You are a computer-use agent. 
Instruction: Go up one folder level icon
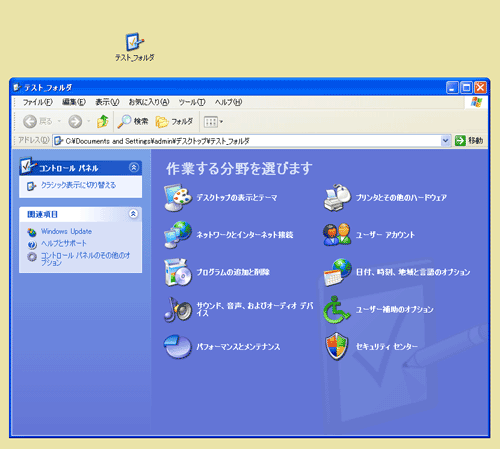click(x=103, y=121)
